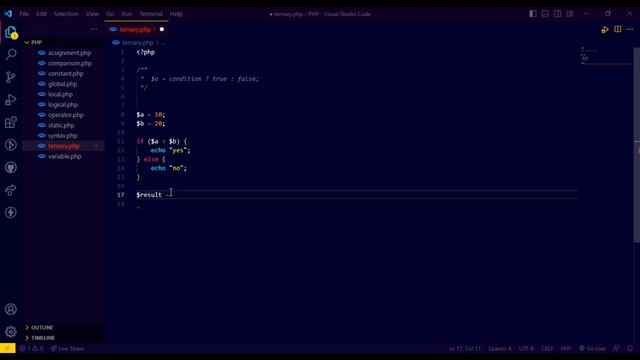Open the Explorer panel more actions ellipsis

tap(94, 29)
